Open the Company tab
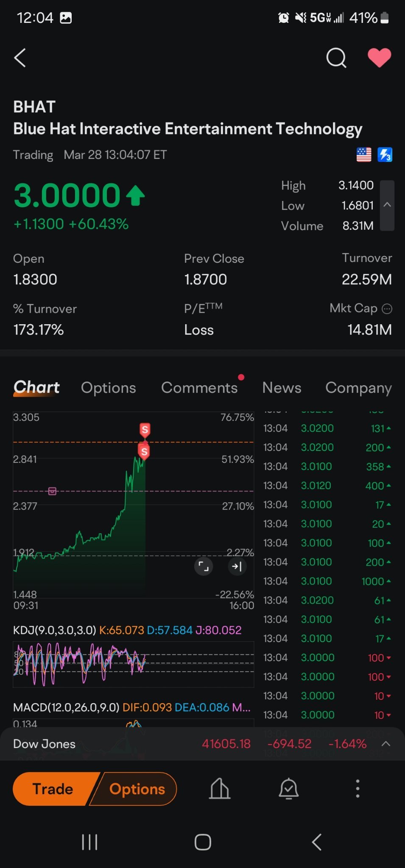 click(x=358, y=387)
